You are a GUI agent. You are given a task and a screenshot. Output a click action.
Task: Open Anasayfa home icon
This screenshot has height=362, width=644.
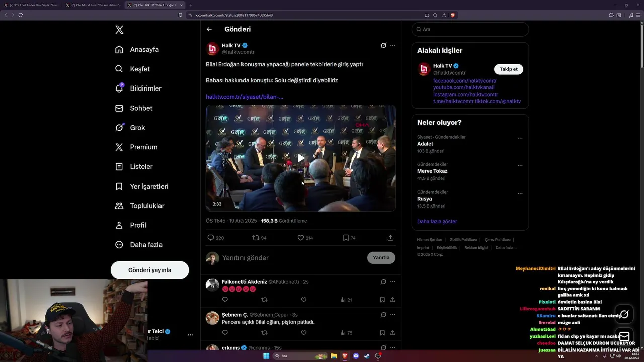pyautogui.click(x=119, y=49)
